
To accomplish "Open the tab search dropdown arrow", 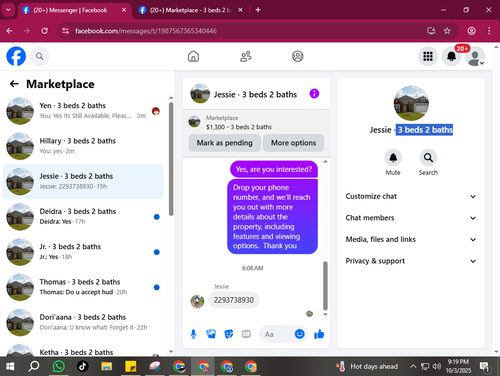I will [8, 10].
